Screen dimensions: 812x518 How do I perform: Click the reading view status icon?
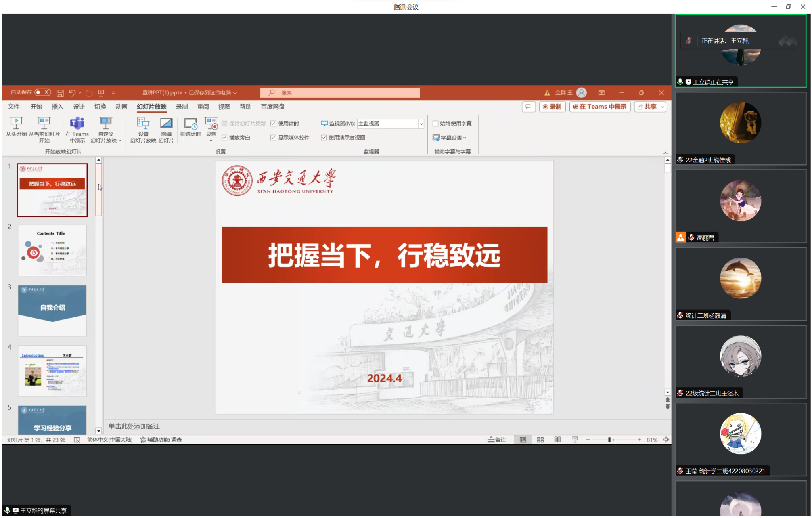pyautogui.click(x=557, y=440)
